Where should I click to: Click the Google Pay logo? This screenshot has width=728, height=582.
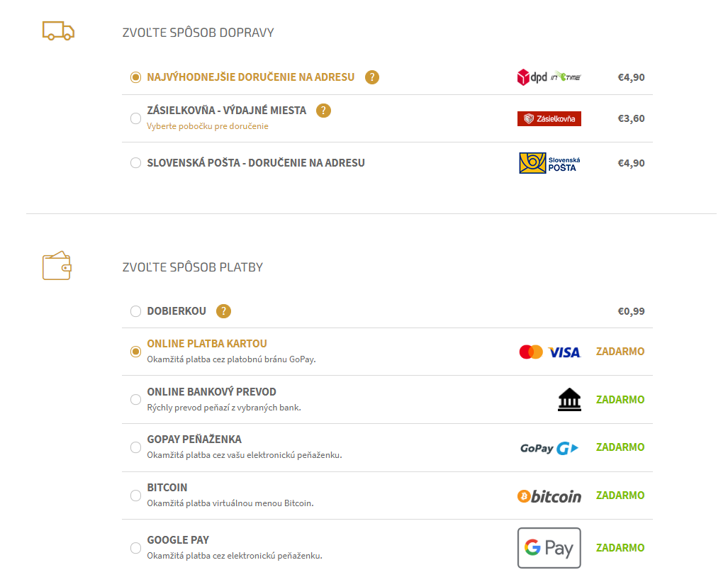[x=549, y=548]
